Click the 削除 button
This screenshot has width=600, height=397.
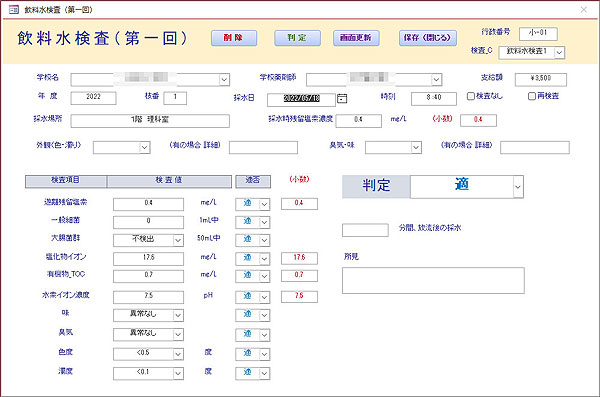tap(234, 38)
